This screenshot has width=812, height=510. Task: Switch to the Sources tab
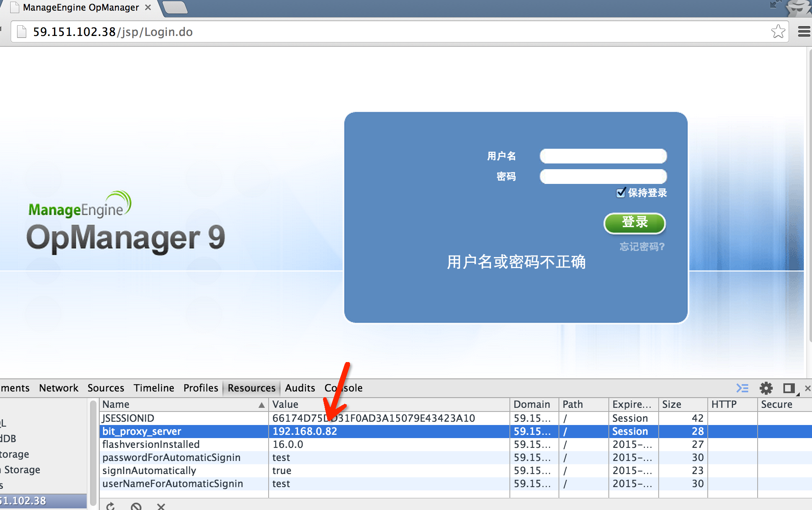click(x=106, y=388)
